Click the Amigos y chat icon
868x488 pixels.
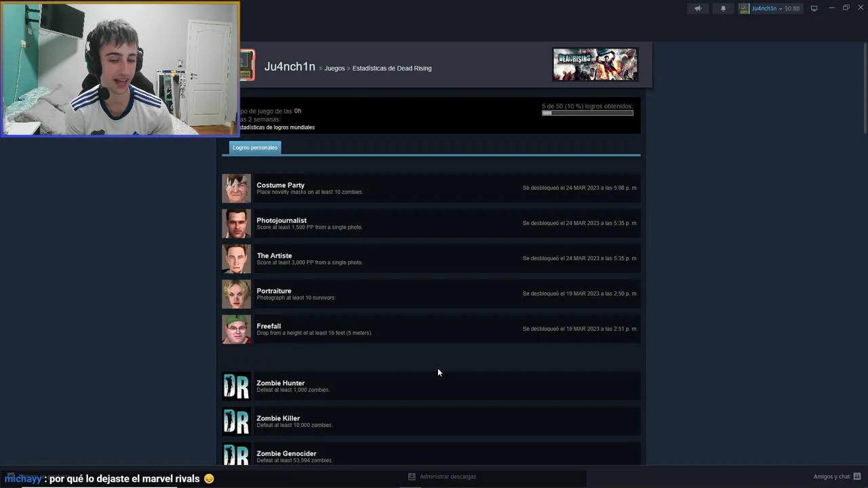click(857, 476)
